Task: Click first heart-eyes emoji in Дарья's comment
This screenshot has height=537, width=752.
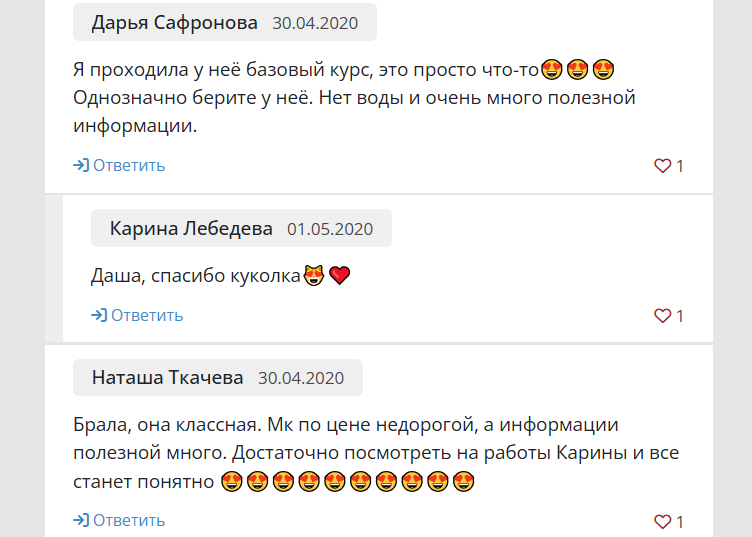Action: click(x=552, y=70)
